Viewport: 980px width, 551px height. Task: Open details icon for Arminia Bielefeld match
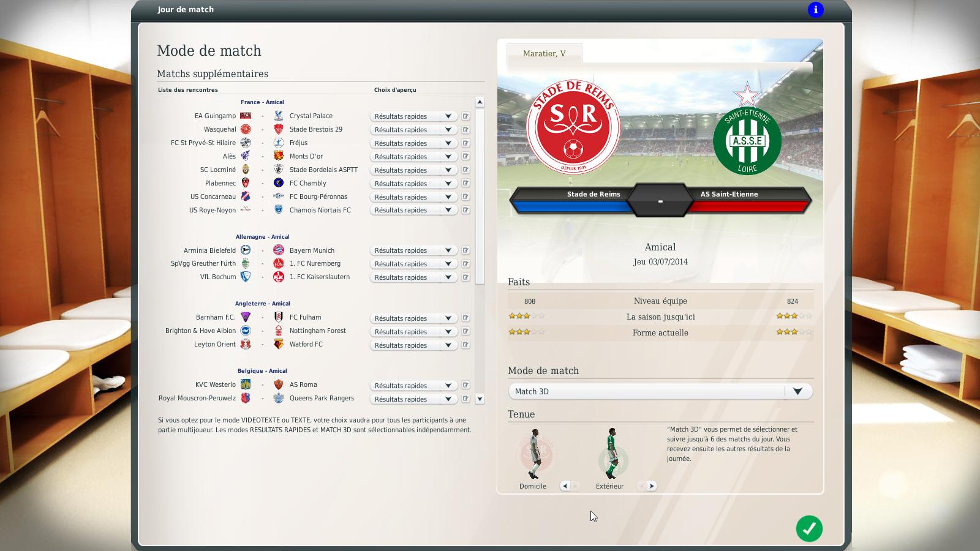click(466, 250)
